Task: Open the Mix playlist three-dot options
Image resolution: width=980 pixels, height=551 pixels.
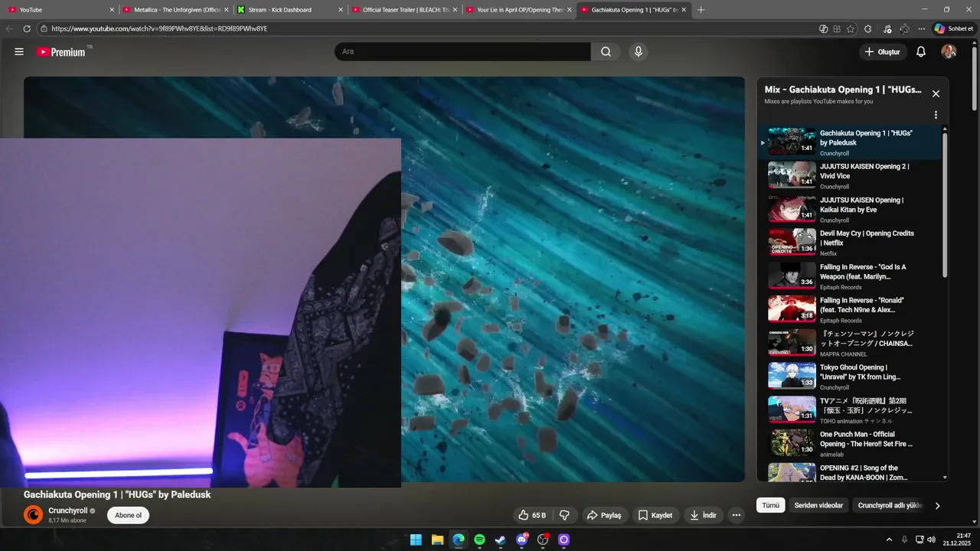Action: pos(936,115)
